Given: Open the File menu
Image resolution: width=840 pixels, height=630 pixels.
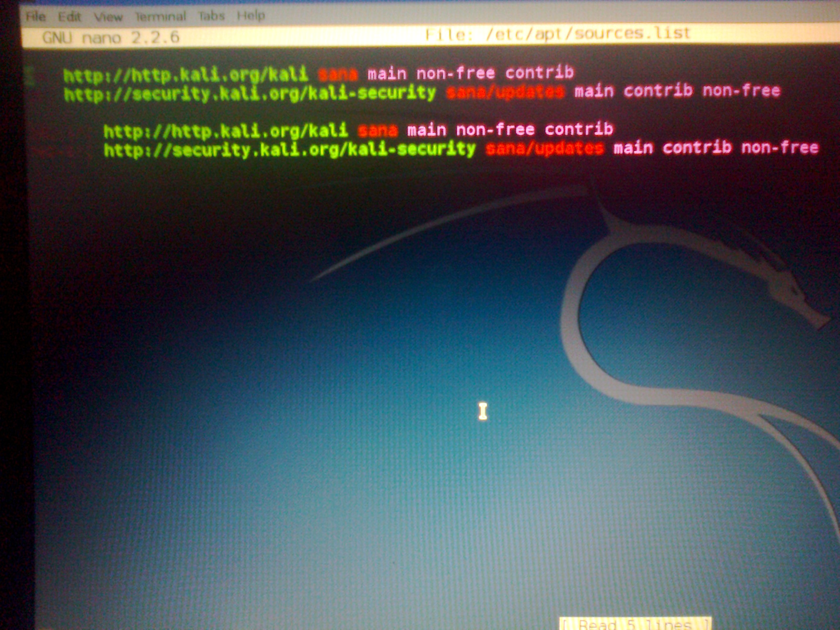Looking at the screenshot, I should (35, 16).
